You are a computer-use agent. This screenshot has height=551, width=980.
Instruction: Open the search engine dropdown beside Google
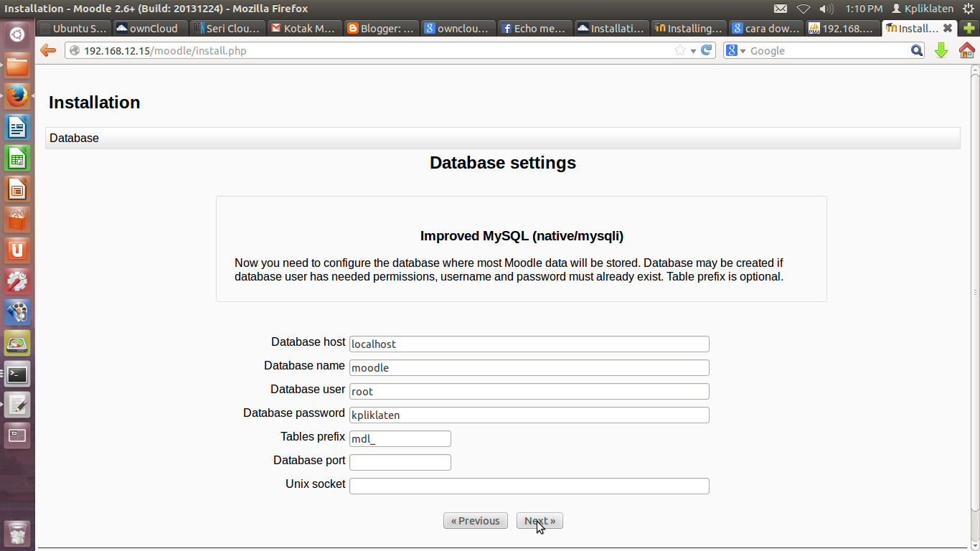742,50
